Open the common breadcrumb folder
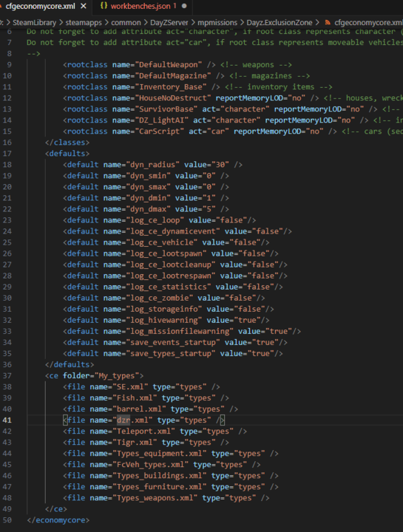The width and height of the screenshot is (403, 532). point(126,23)
